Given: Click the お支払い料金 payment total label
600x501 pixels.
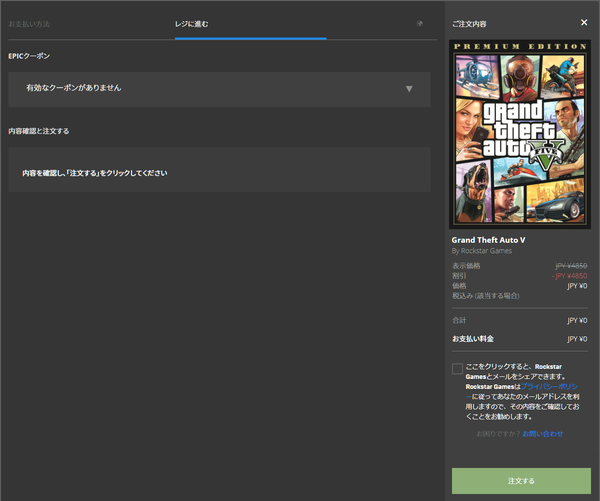Looking at the screenshot, I should (x=473, y=339).
